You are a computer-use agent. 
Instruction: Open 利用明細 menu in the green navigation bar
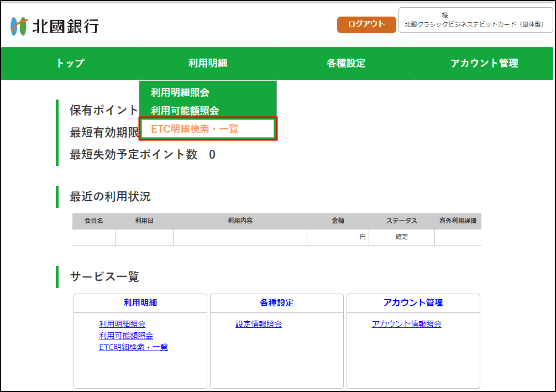click(207, 63)
